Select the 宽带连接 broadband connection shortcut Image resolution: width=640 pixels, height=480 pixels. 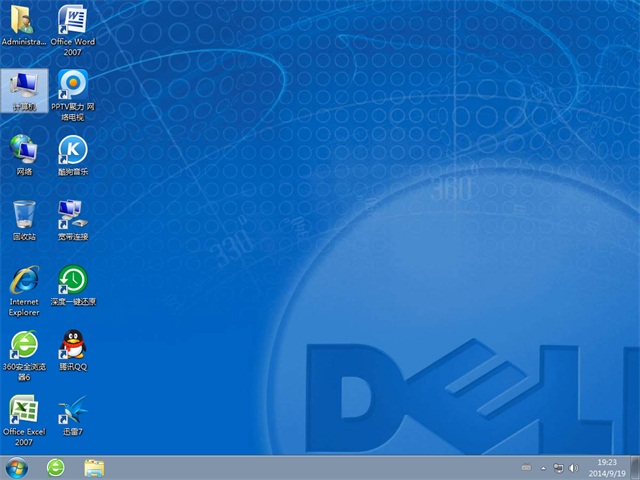click(72, 215)
